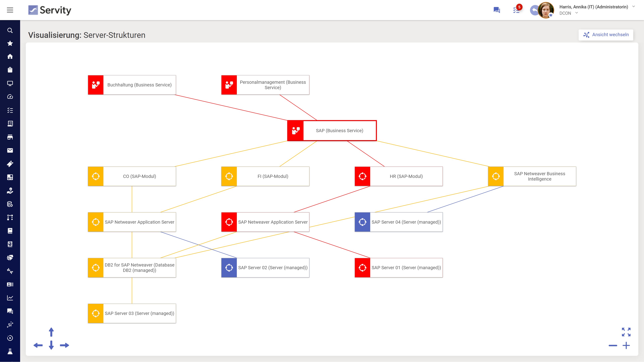The height and width of the screenshot is (362, 644).
Task: Open chat messages icon in header
Action: tap(496, 10)
